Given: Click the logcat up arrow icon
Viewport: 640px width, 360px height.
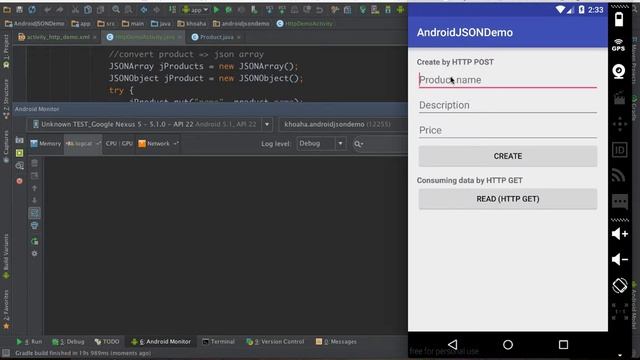Looking at the screenshot, I should 34,188.
